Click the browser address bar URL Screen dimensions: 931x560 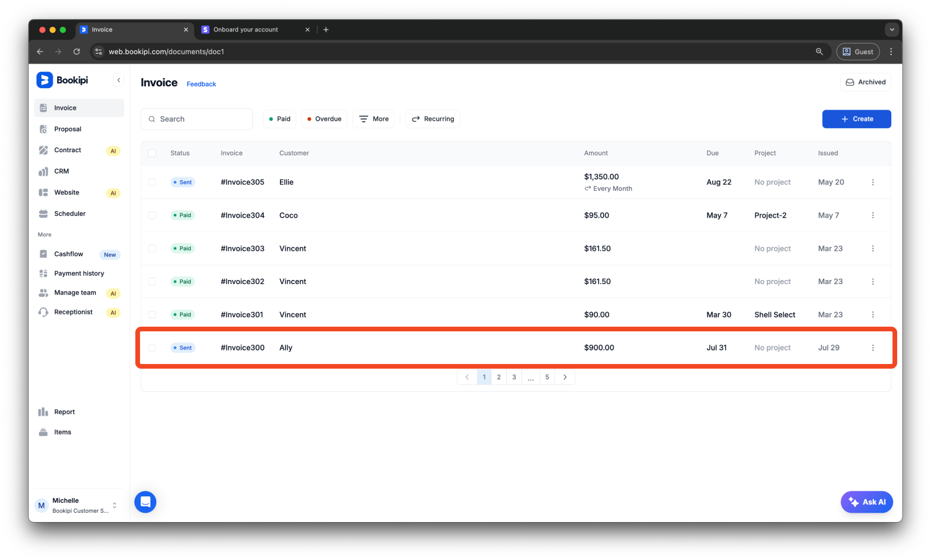(x=166, y=52)
